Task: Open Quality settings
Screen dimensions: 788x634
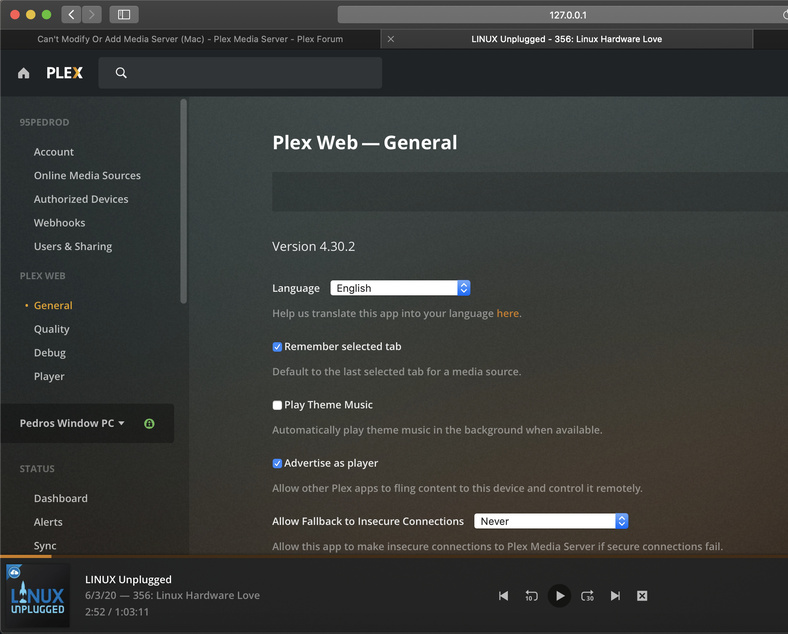Action: pyautogui.click(x=52, y=329)
